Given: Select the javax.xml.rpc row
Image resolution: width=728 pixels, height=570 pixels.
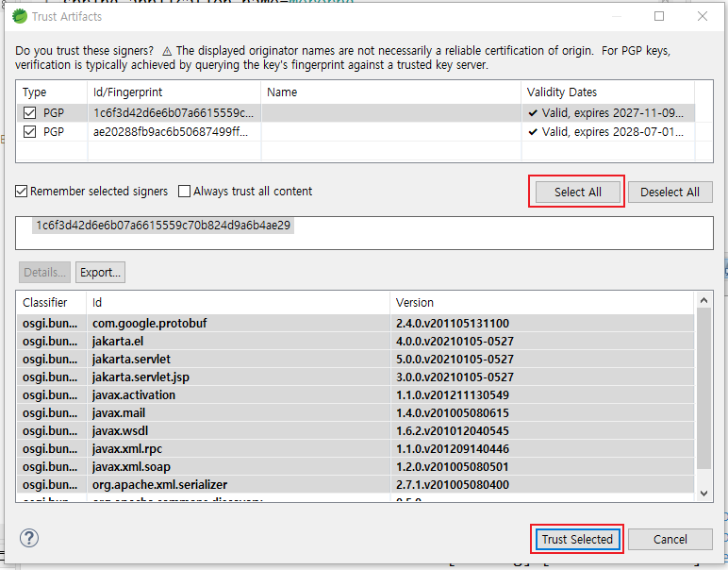Looking at the screenshot, I should pos(356,449).
